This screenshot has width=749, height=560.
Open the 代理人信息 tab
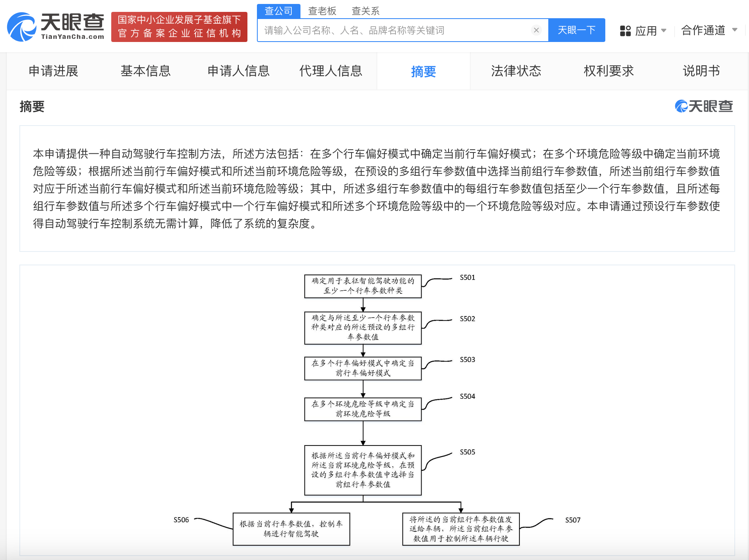tap(331, 71)
